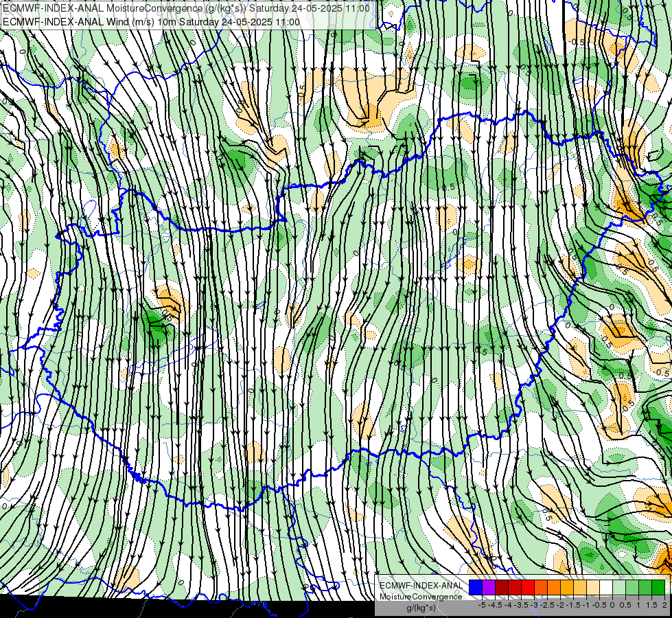Click the legend tick value -4.5
This screenshot has height=618, width=672.
[495, 605]
